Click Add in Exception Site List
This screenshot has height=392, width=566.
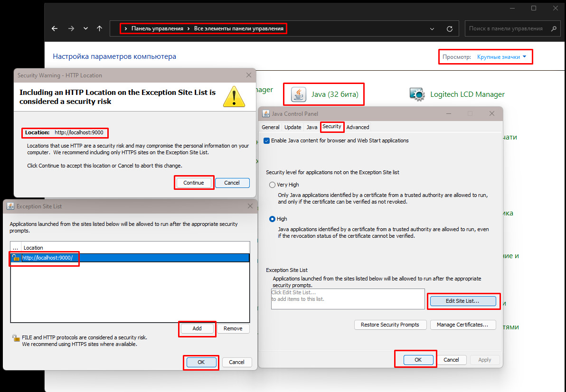point(197,328)
